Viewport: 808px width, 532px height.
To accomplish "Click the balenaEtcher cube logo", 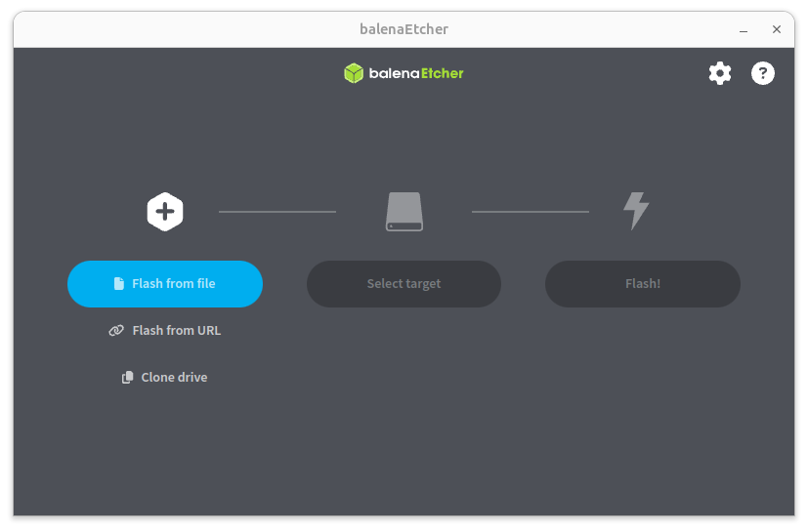I will pos(354,73).
